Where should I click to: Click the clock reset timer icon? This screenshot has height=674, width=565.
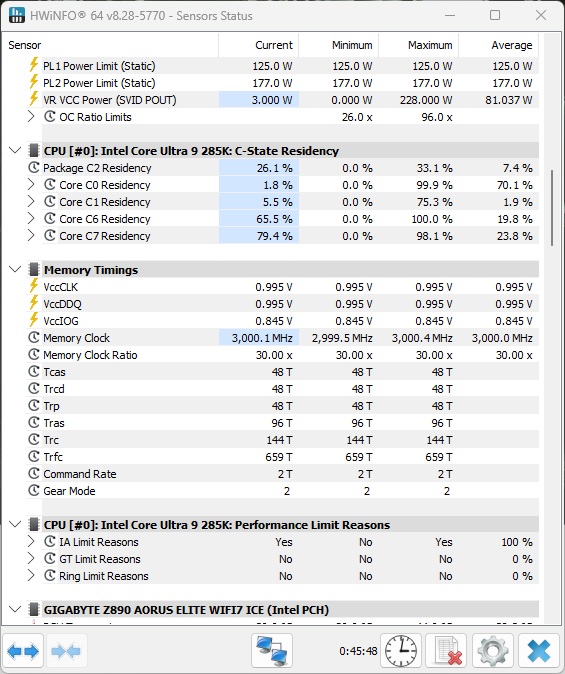click(x=401, y=651)
